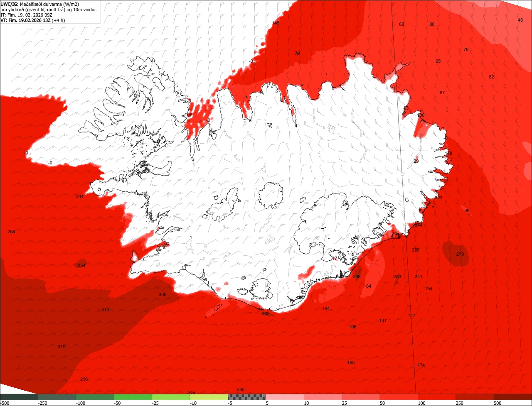Click the map value '300' near the southwest coast
Screen dimensions: 532x406
coord(163,294)
